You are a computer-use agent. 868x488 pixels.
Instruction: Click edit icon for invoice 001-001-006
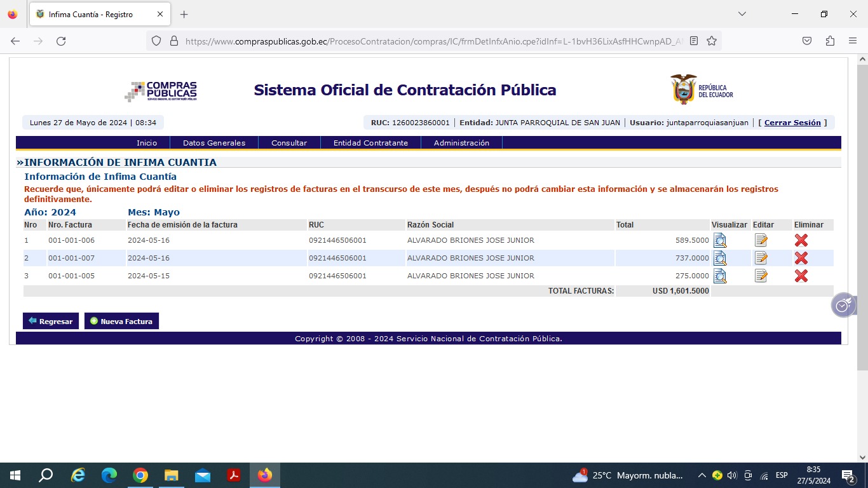pyautogui.click(x=761, y=240)
